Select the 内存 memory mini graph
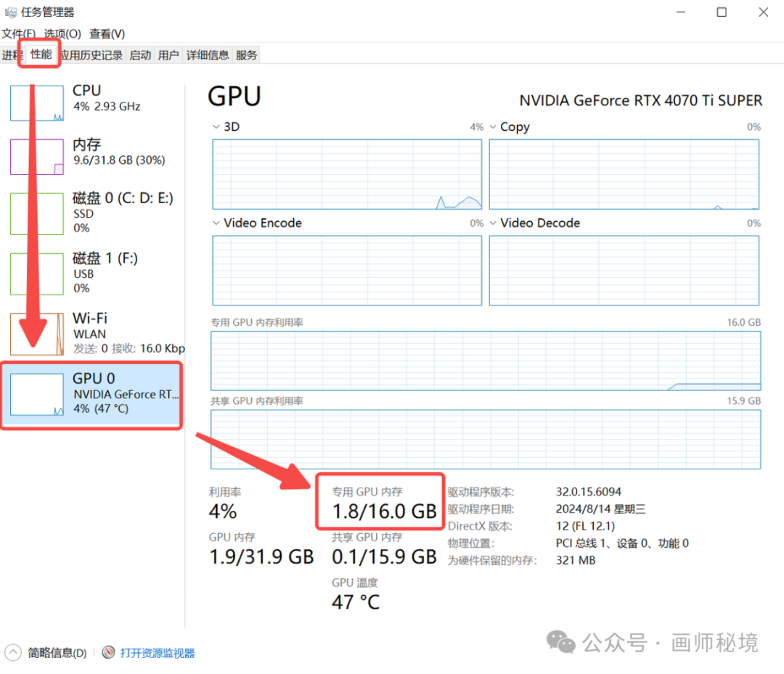This screenshot has height=674, width=784. (x=37, y=157)
